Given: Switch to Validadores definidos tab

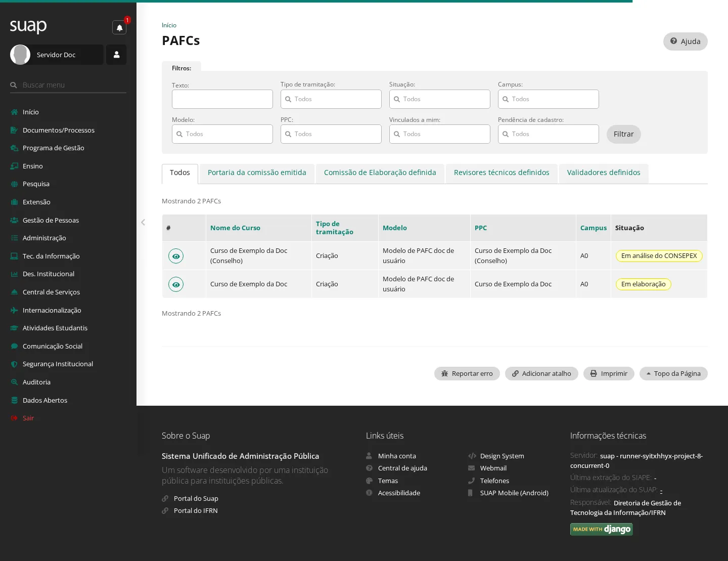Looking at the screenshot, I should coord(604,174).
